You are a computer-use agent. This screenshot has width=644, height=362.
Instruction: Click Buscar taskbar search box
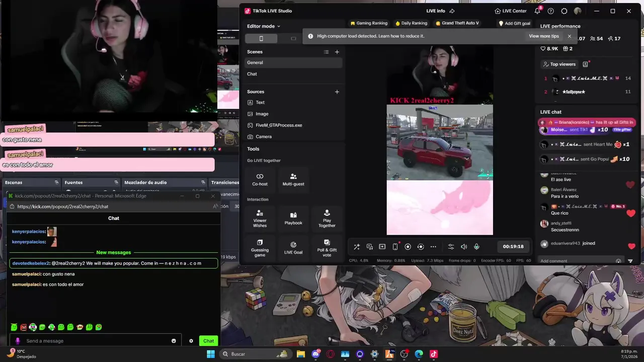click(256, 354)
